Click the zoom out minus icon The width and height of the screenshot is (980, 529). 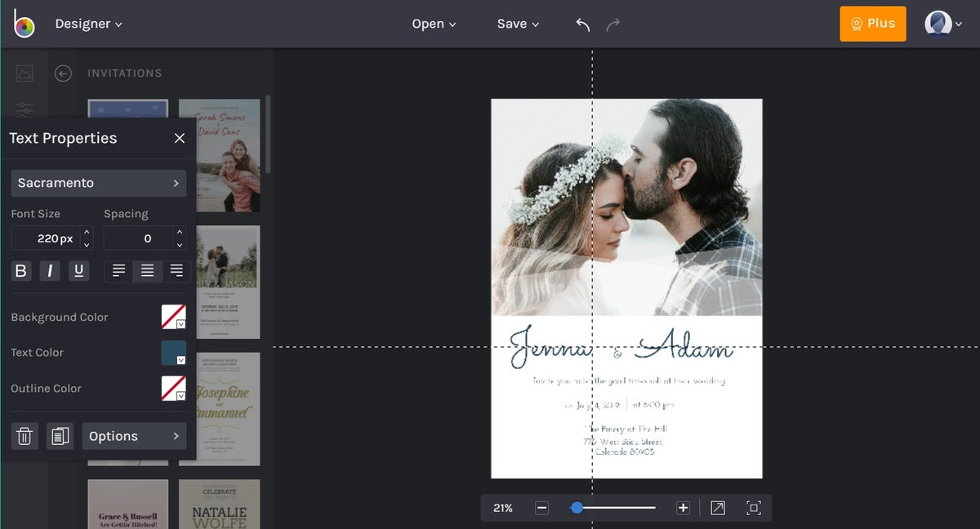tap(541, 508)
